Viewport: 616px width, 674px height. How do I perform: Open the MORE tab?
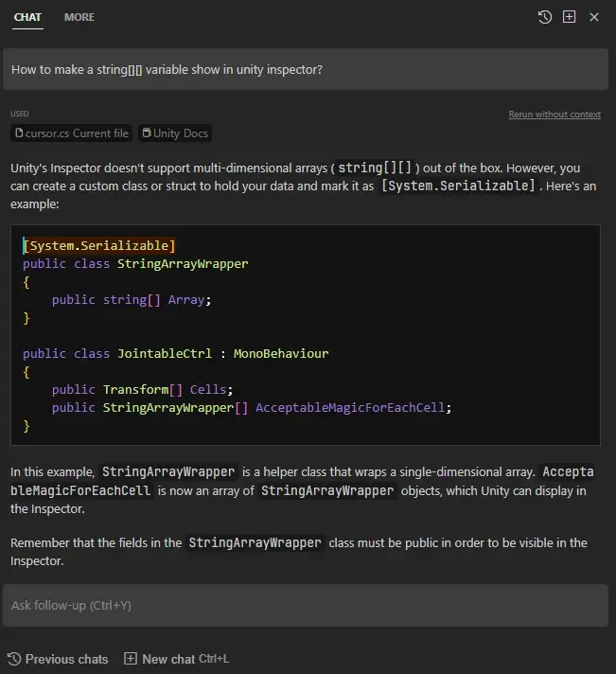pyautogui.click(x=79, y=17)
